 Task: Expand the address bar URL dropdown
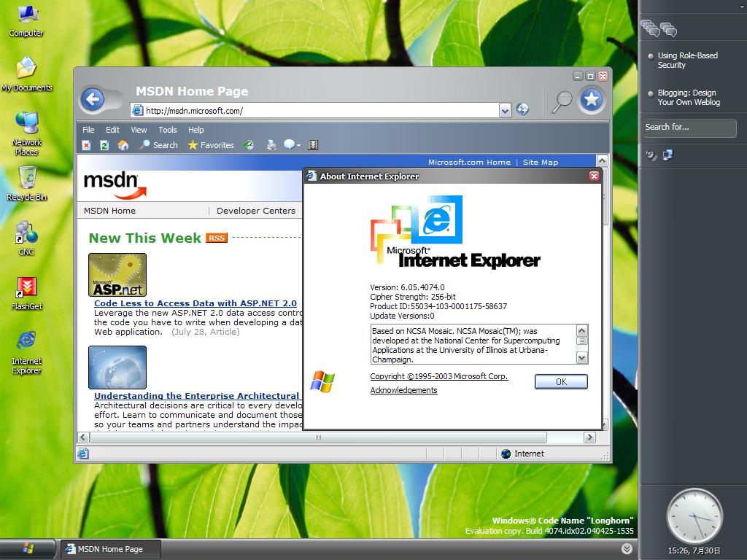[505, 111]
